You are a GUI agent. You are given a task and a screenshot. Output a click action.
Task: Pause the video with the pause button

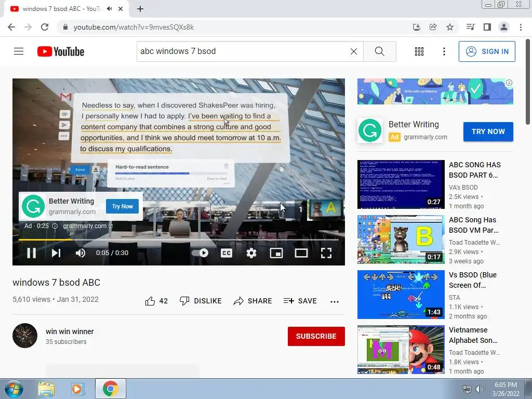pyautogui.click(x=32, y=253)
